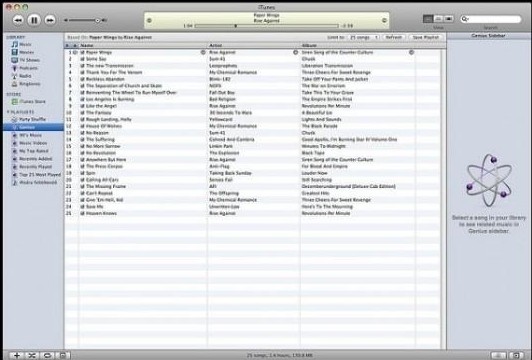Image resolution: width=532 pixels, height=360 pixels.
Task: Uncheck the No More Sorrow checkbox
Action: click(82, 146)
